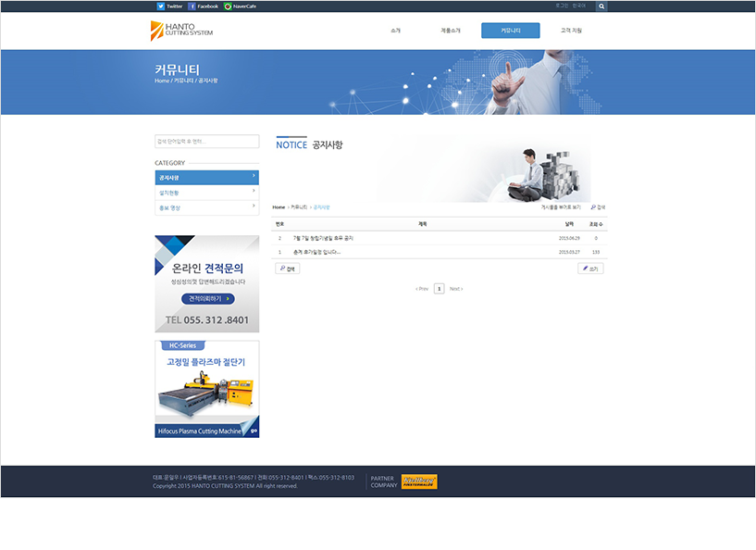Click the 날짜 column header
756x550 pixels.
point(569,224)
